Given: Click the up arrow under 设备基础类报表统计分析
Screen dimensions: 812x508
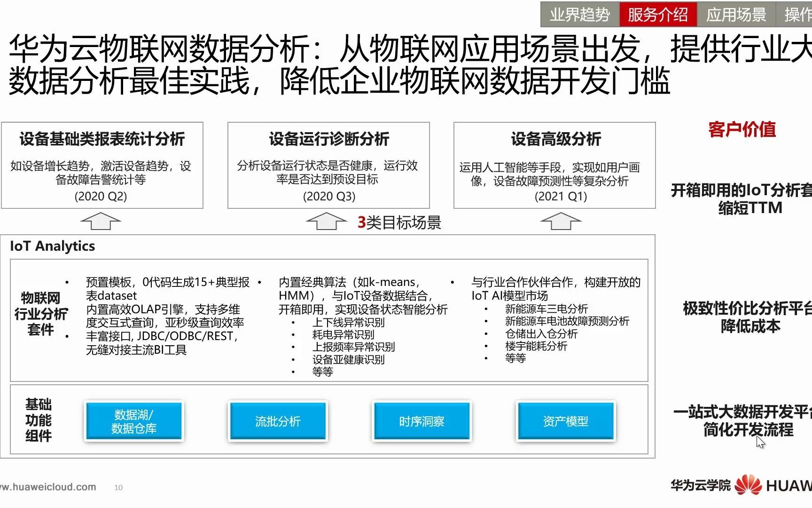Looking at the screenshot, I should click(101, 221).
